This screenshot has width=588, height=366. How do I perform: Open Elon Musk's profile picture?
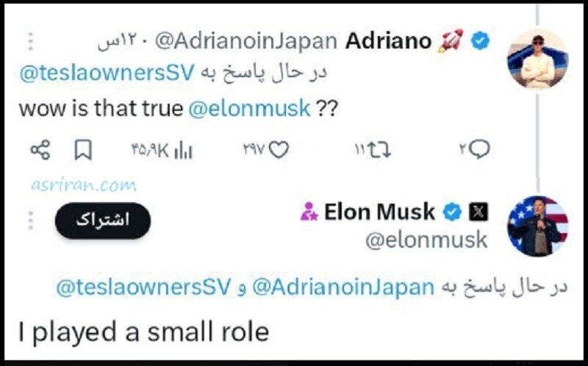538,226
